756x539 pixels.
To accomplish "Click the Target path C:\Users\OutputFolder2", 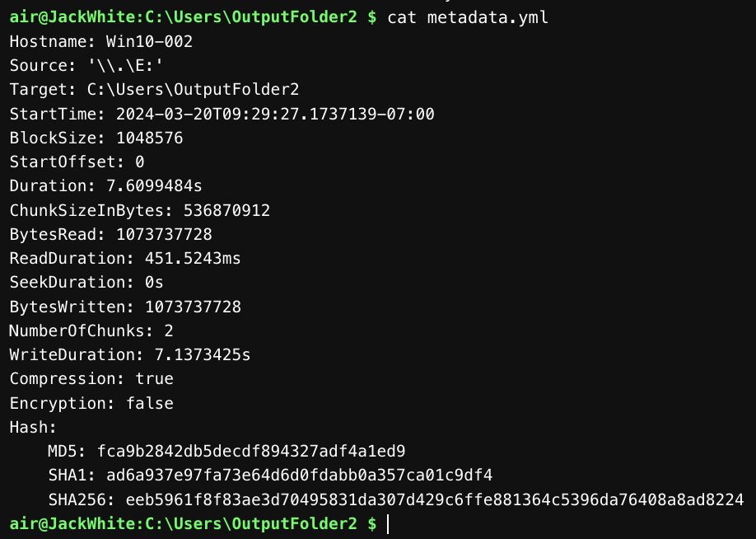I will 193,89.
